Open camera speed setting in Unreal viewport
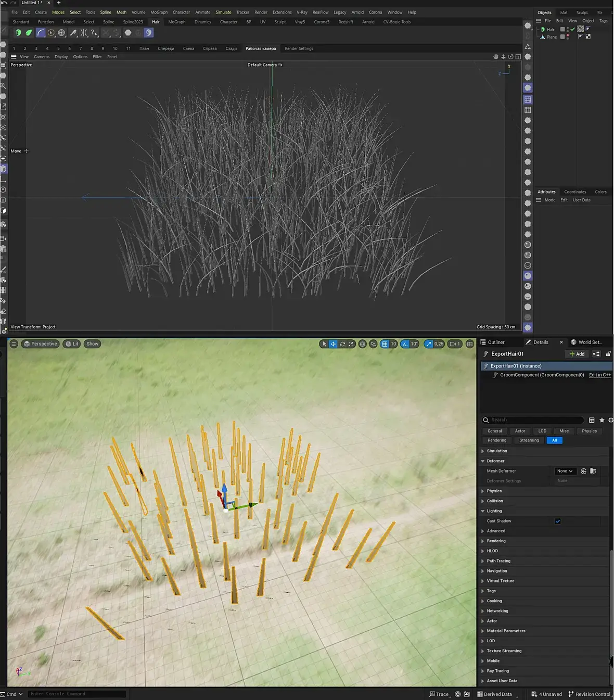The image size is (614, 700). 455,344
